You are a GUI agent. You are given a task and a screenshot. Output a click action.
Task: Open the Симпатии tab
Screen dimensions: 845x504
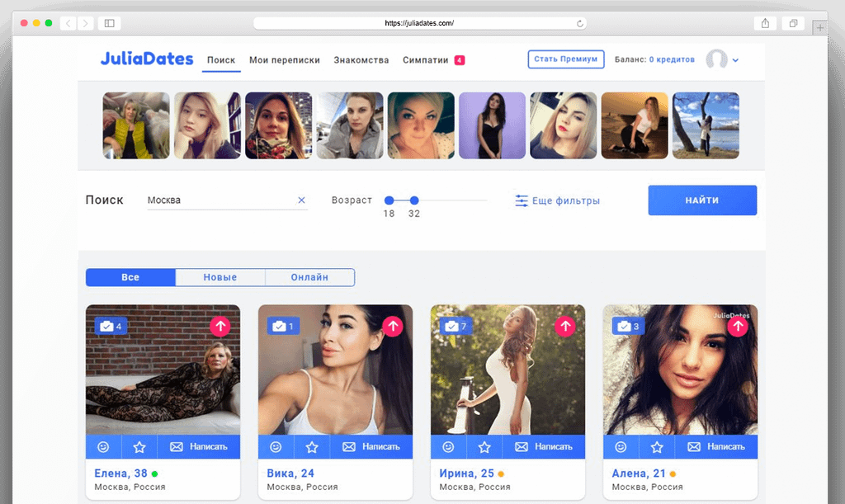(426, 60)
